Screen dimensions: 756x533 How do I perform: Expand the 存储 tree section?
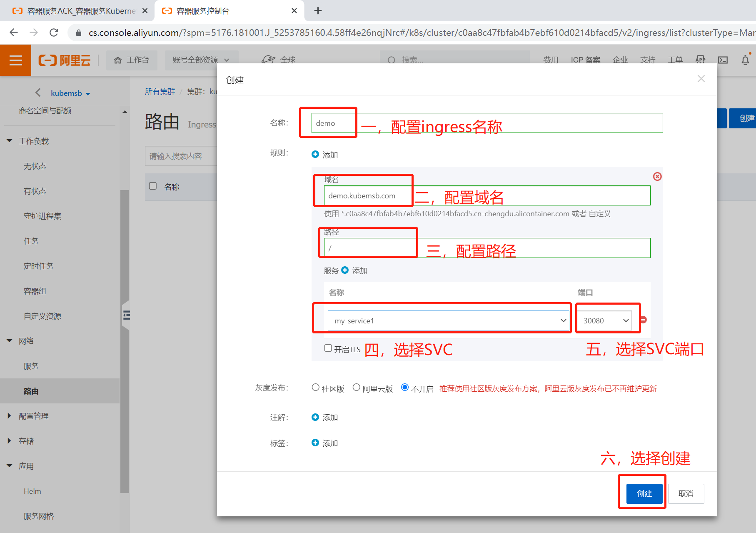(10, 441)
